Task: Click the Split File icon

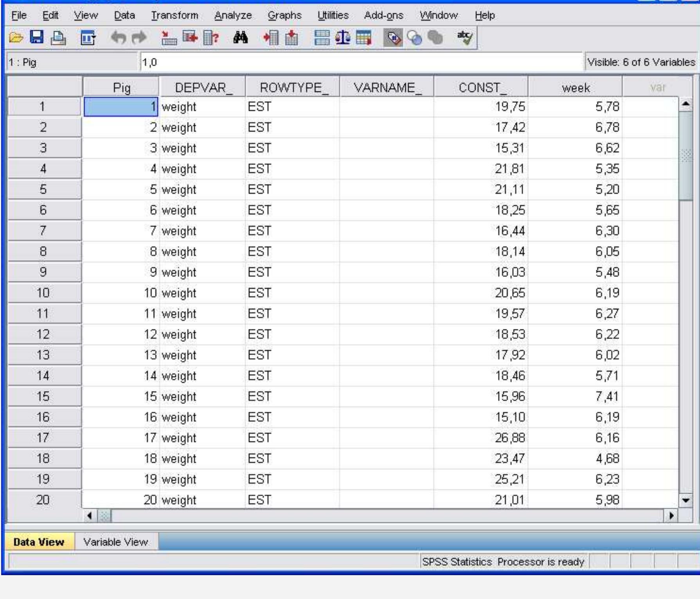Action: (x=322, y=38)
